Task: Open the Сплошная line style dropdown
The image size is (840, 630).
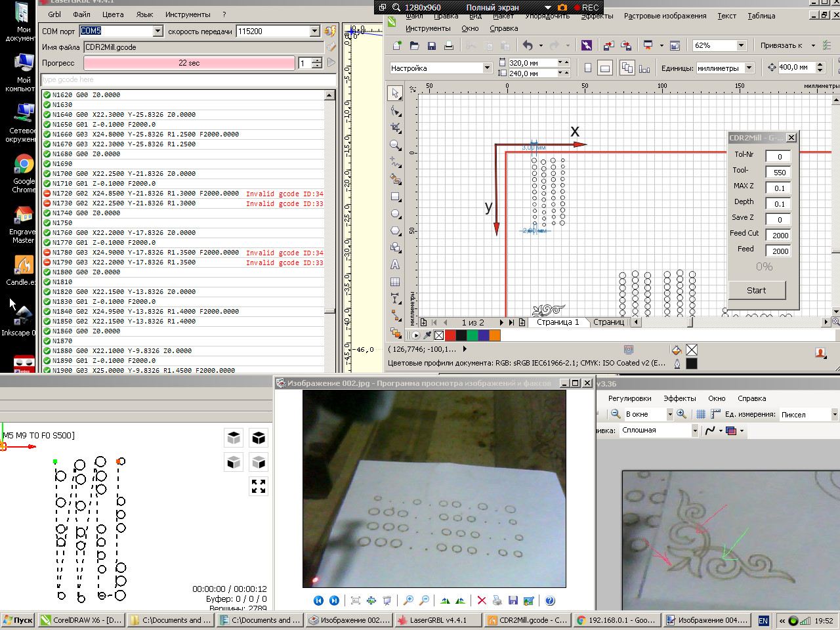Action: coord(695,430)
